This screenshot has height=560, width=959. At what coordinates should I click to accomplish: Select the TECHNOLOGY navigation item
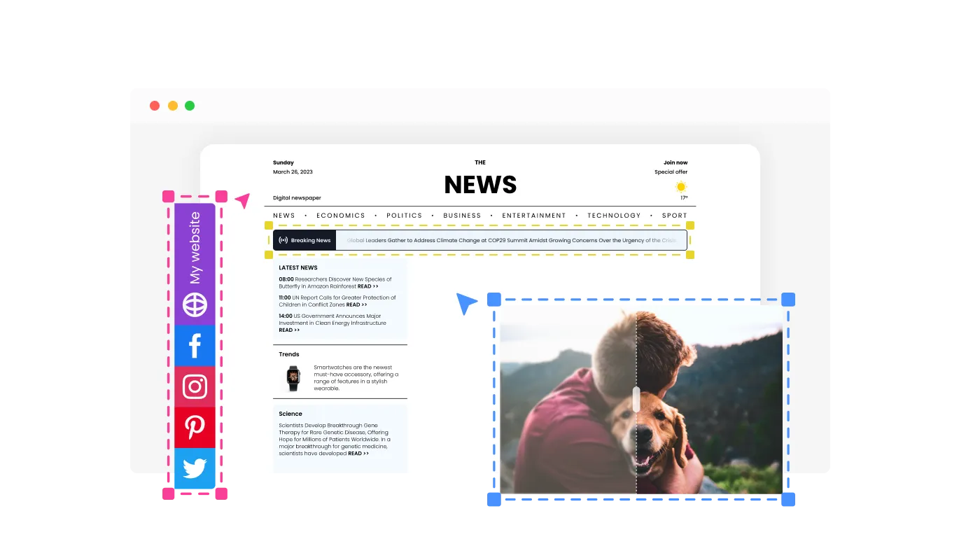(613, 216)
